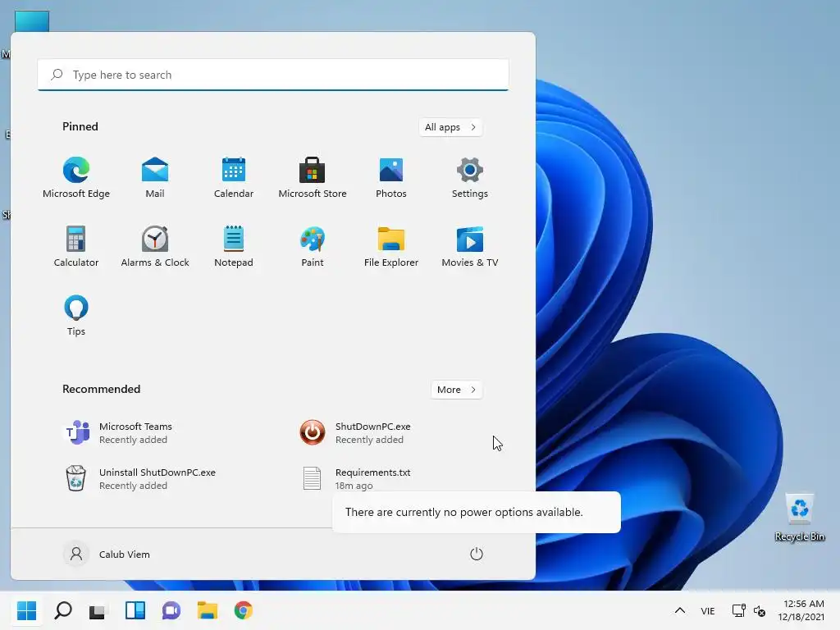Screen dimensions: 840x630
Task: Focus the Type here to search box
Action: (273, 75)
